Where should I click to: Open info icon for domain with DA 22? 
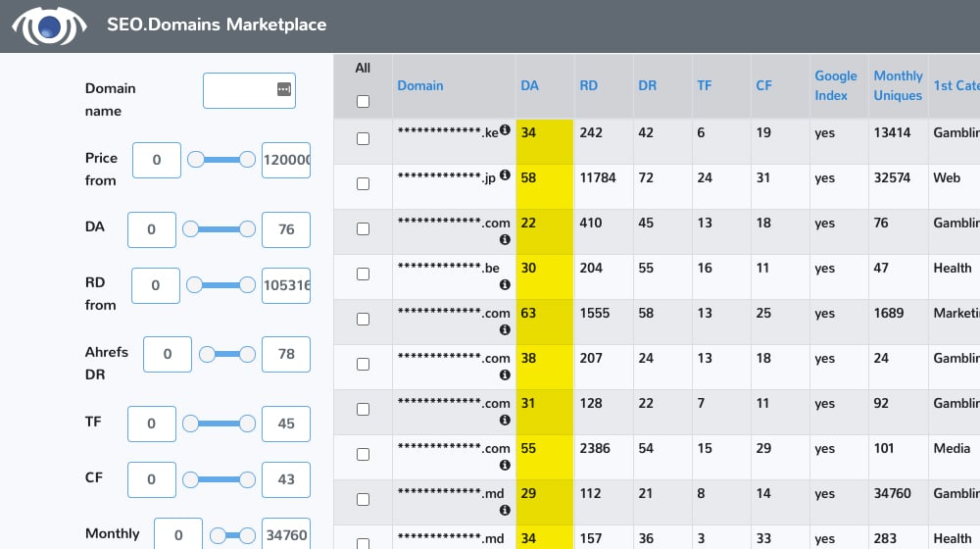505,239
